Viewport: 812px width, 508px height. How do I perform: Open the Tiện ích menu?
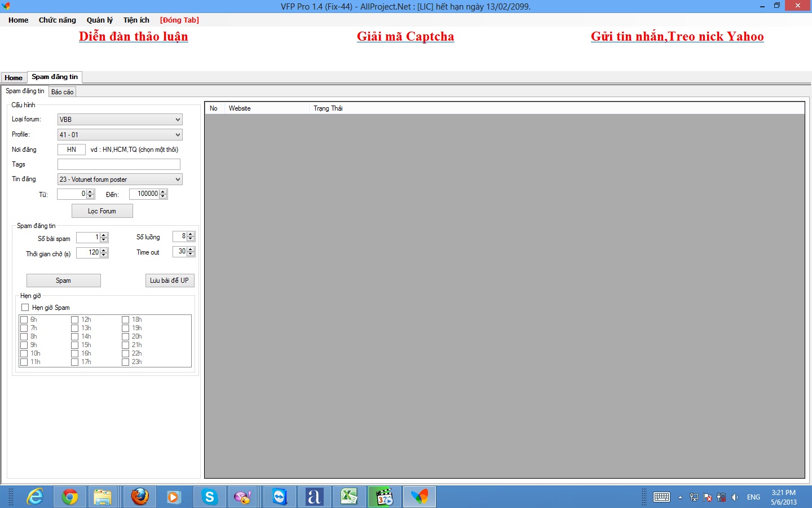pos(136,20)
